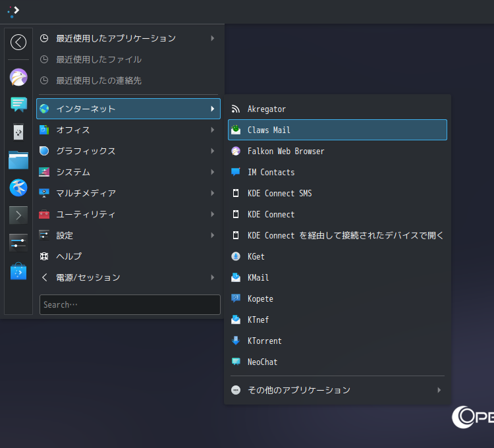Expand the 設定 category arrow

213,235
